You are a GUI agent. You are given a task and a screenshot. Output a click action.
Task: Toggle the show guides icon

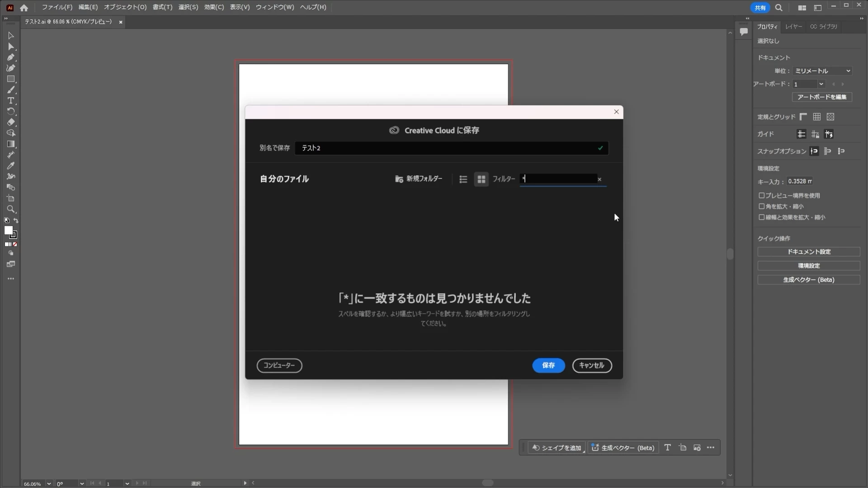[801, 134]
